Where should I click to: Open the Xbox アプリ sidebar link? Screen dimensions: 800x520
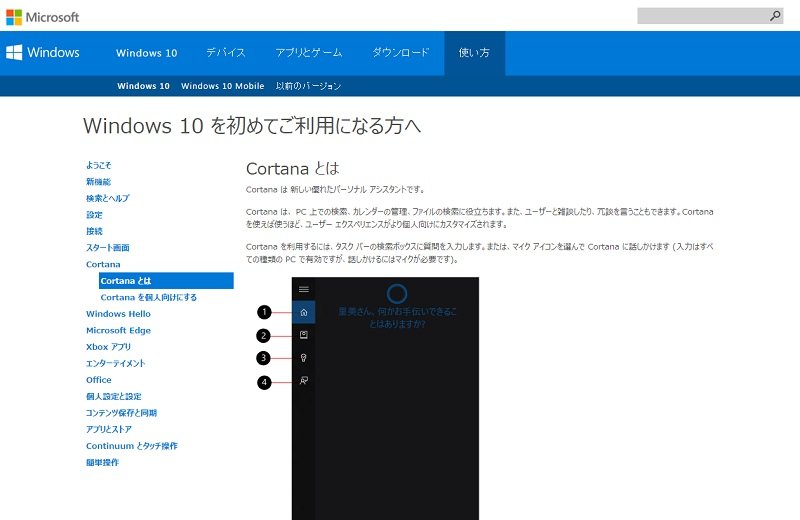[x=109, y=346]
